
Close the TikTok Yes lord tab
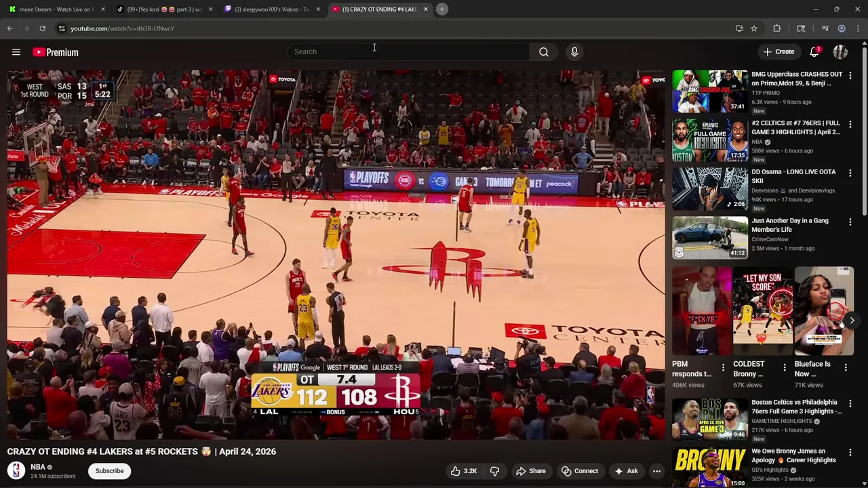(x=210, y=9)
